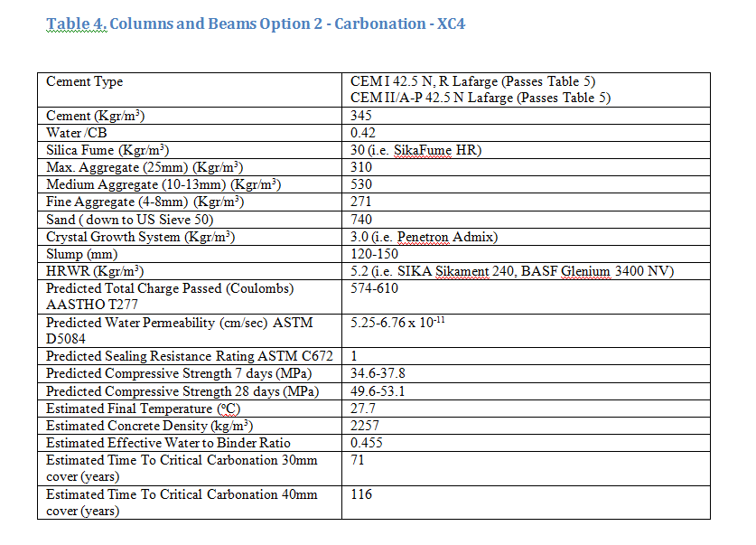Click the charge value '574-610'

(374, 288)
